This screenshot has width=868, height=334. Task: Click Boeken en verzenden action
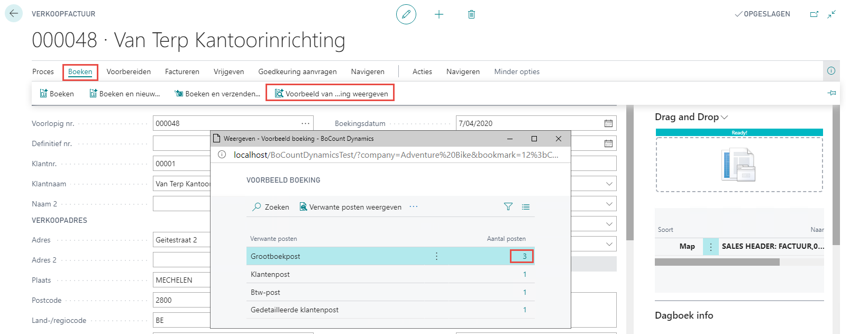point(217,94)
